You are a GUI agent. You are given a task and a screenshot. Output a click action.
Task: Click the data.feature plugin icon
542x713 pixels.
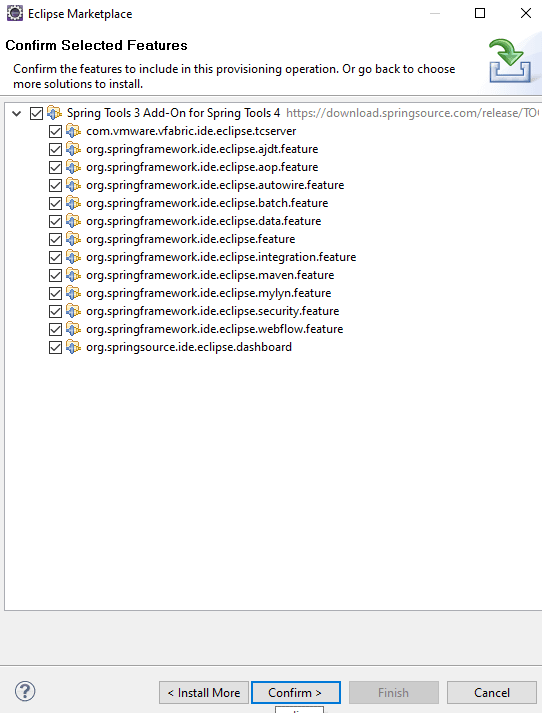(73, 221)
